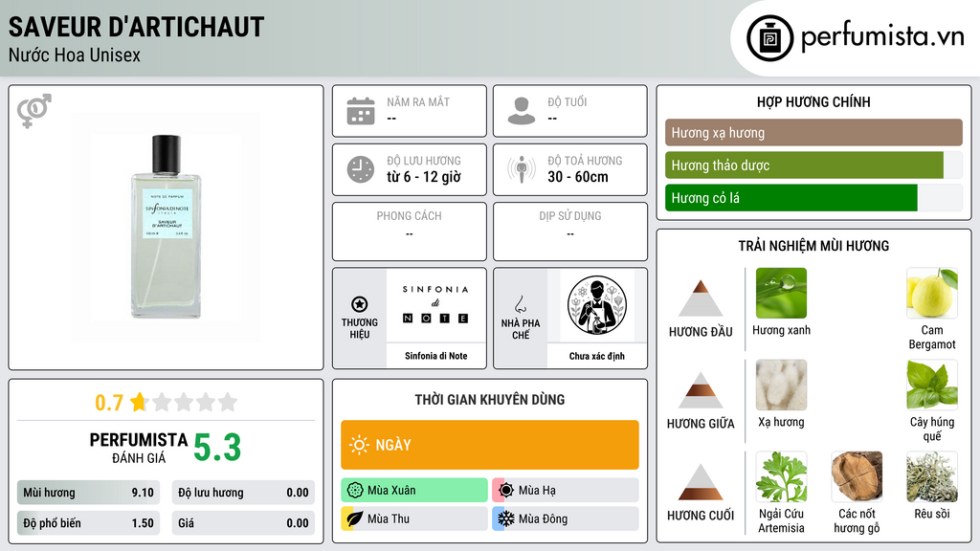Click the 5.3 Perfumista rating number
The image size is (980, 551).
coord(217,448)
